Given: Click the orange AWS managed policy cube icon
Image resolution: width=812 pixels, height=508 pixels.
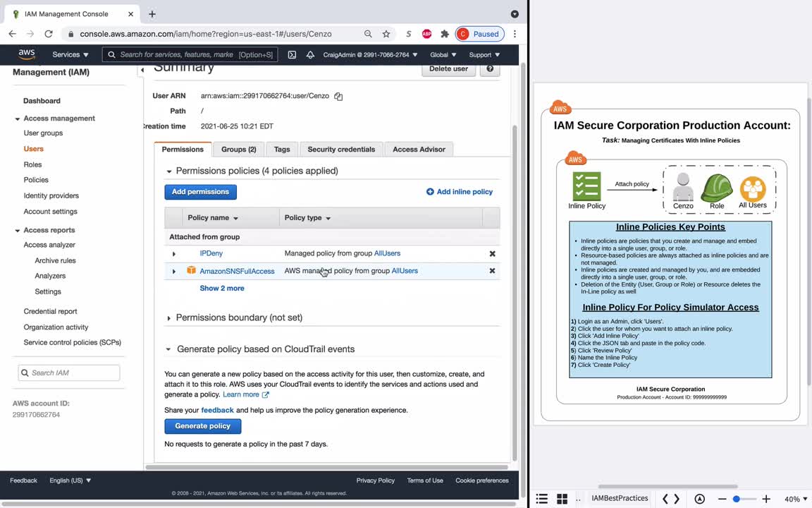Looking at the screenshot, I should [x=191, y=270].
